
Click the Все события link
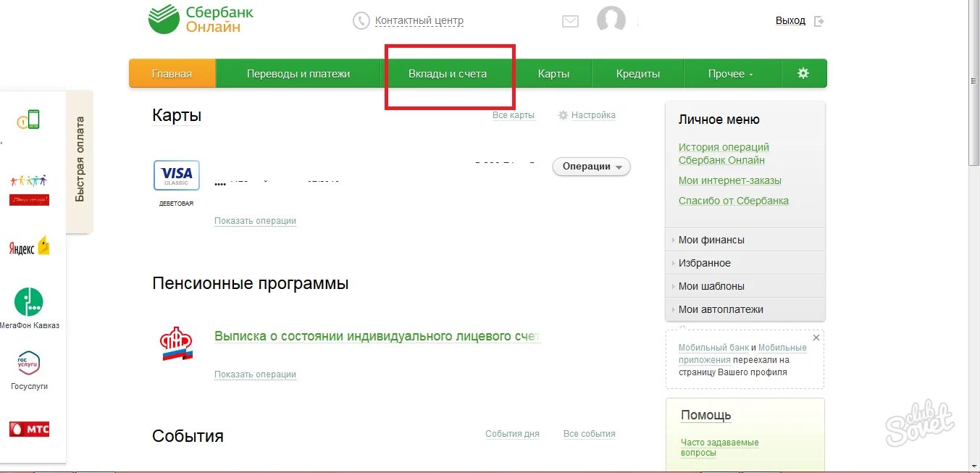(x=590, y=434)
